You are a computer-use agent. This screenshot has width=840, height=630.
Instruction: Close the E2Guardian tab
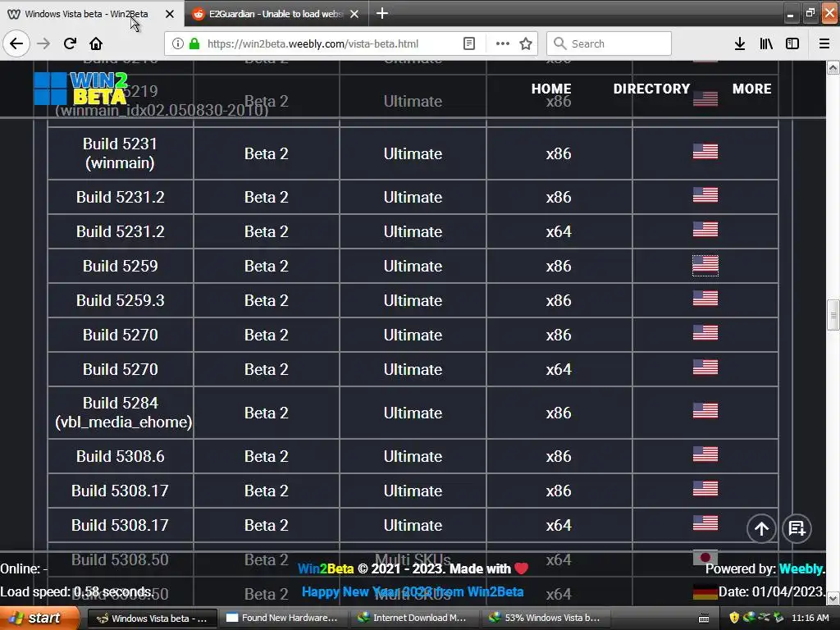(x=354, y=14)
